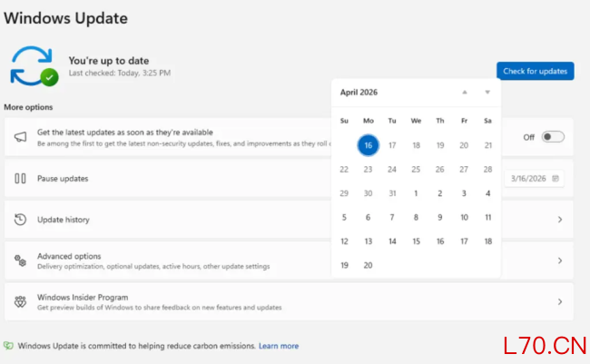Open Advanced options
This screenshot has height=364, width=590.
289,261
